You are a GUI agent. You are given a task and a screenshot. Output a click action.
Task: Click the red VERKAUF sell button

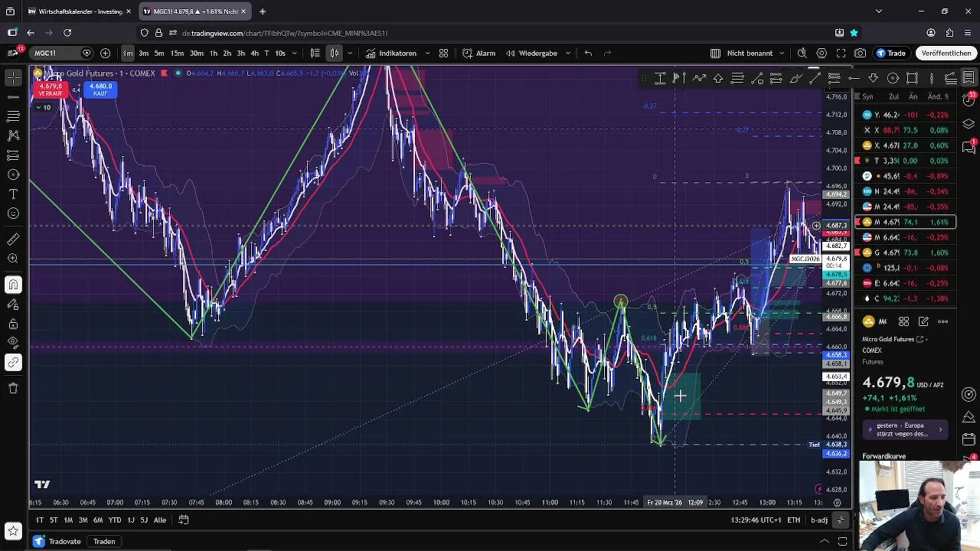tap(51, 90)
